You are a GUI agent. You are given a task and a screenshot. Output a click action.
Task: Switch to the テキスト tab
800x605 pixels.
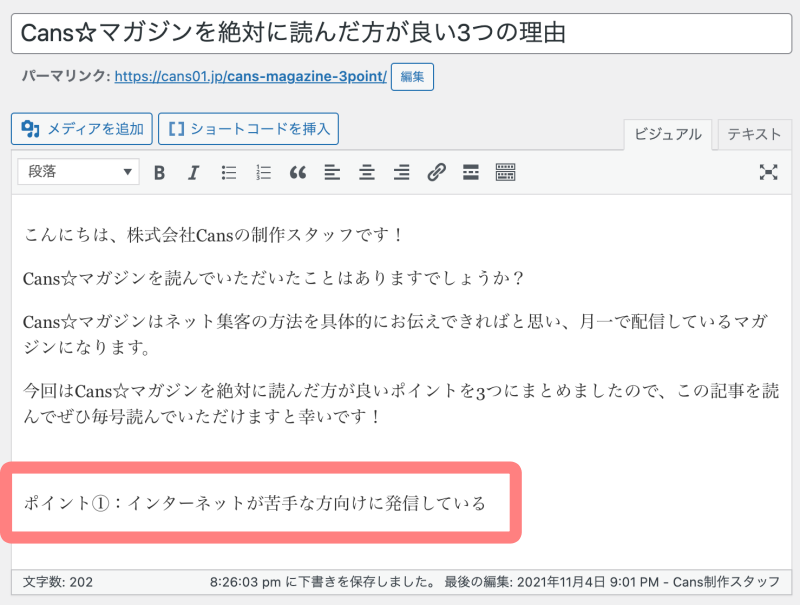point(754,134)
